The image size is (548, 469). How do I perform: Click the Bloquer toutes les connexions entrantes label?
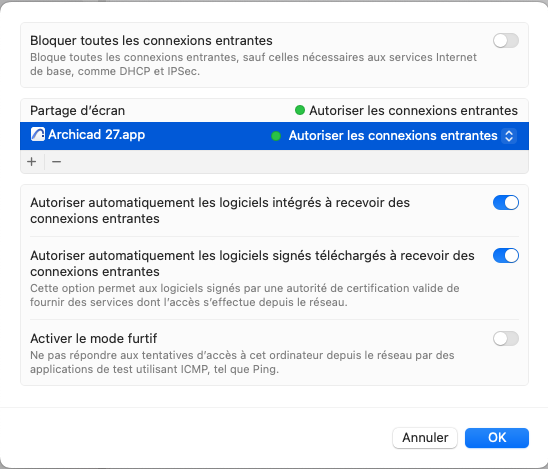pos(151,41)
